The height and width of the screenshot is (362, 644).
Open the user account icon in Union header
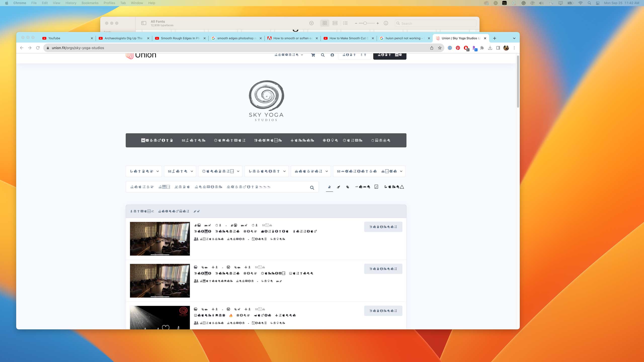click(x=332, y=55)
